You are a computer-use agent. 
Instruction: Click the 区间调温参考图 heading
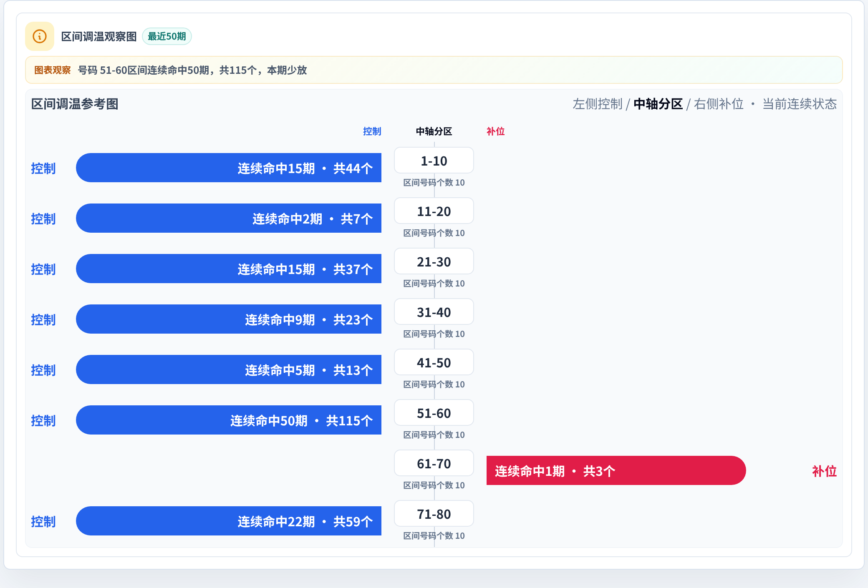75,104
